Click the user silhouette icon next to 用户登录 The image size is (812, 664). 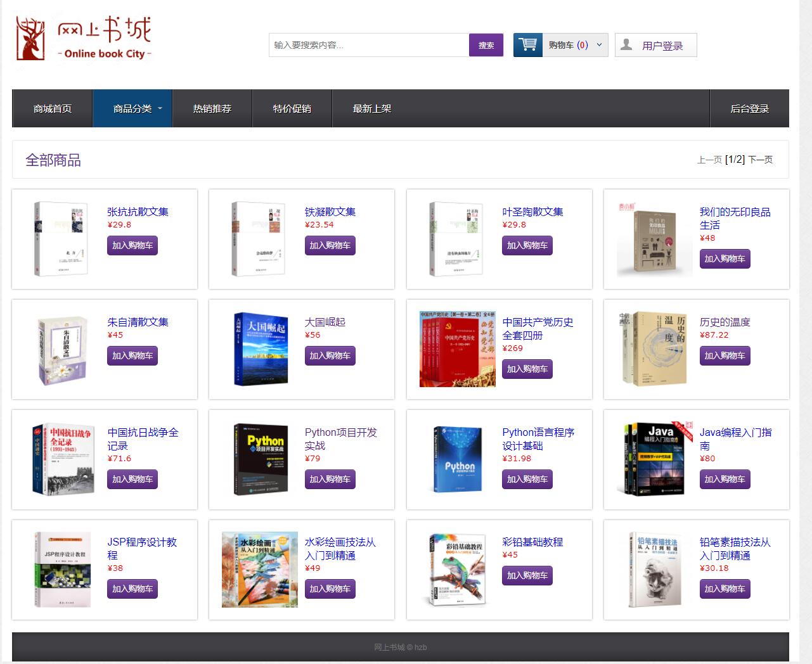[x=627, y=44]
